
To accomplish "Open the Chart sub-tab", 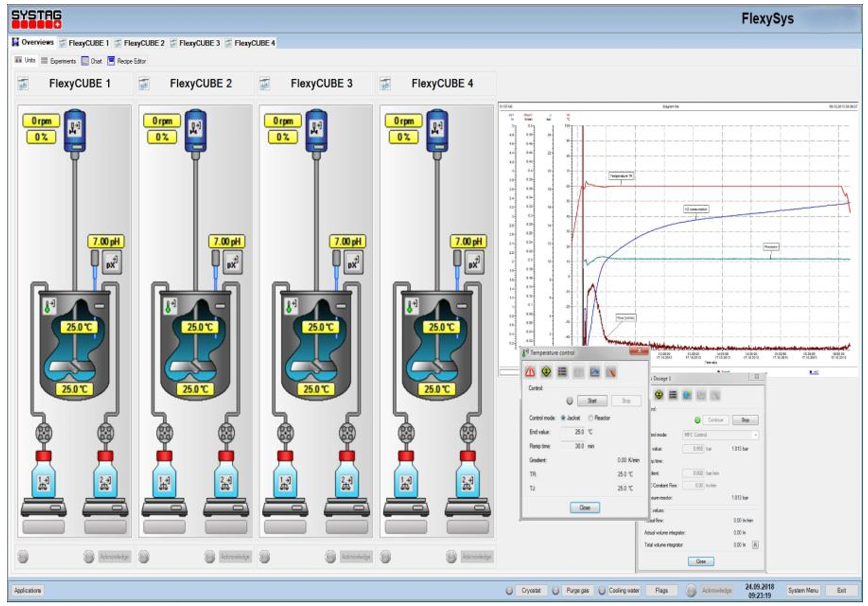I will tap(92, 61).
